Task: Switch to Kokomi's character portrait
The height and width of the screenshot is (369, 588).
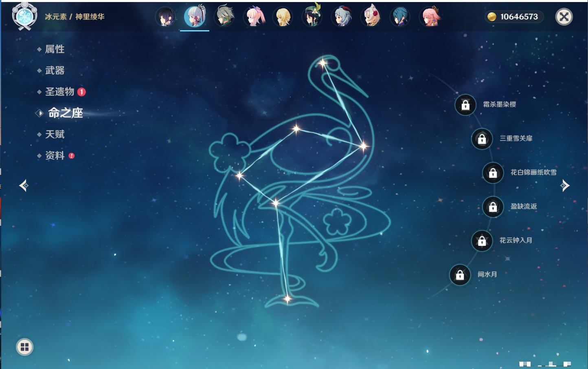Action: click(254, 17)
